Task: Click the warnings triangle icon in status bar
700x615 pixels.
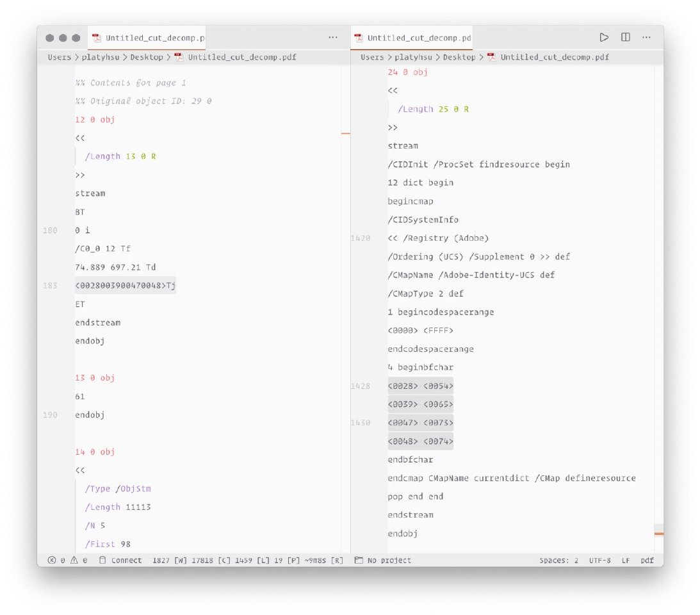Action: 74,561
